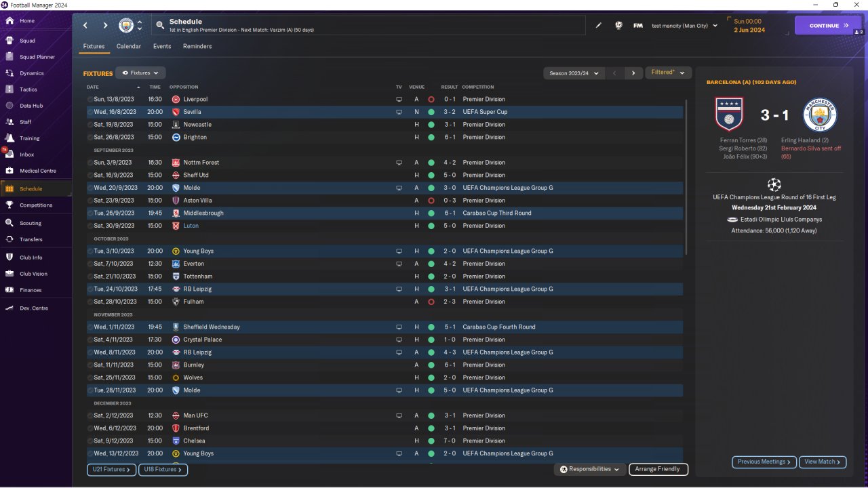The height and width of the screenshot is (488, 868).
Task: Click the Sheffield Wednesday opposition name
Action: [x=212, y=327]
